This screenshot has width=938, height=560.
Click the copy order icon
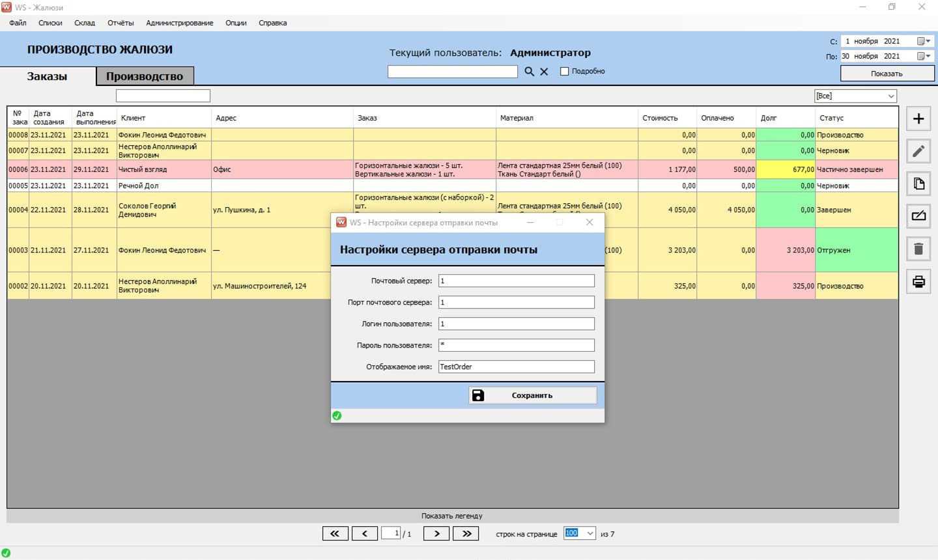tap(918, 184)
